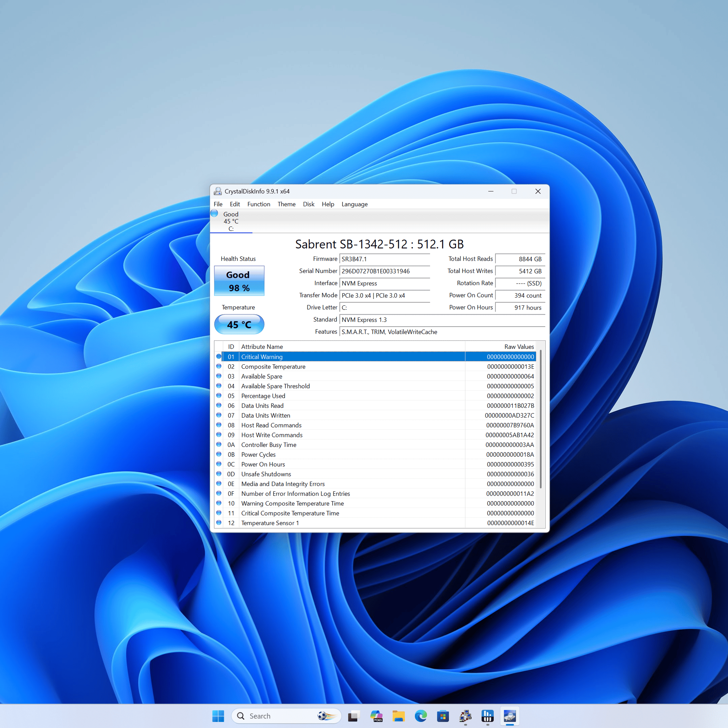Screen dimensions: 728x728
Task: Click the Serial Number field
Action: point(385,271)
